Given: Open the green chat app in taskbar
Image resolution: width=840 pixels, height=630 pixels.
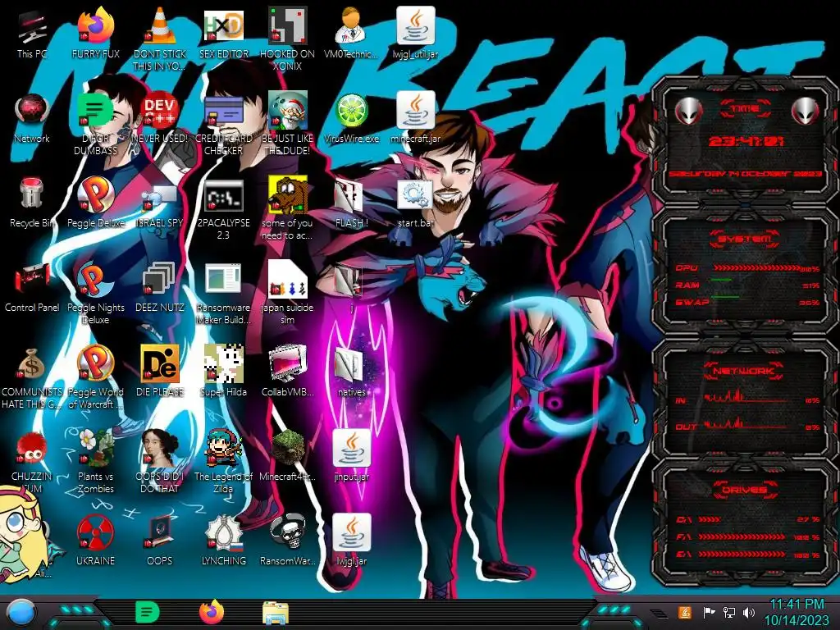Looking at the screenshot, I should tap(148, 612).
